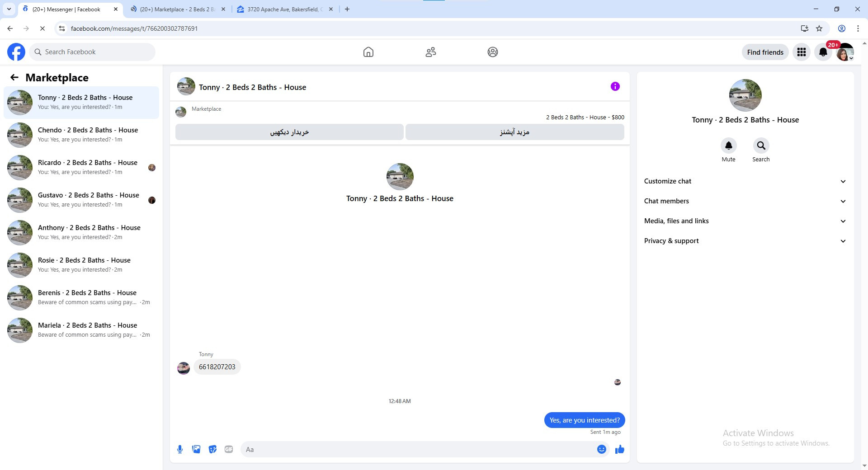Click the purple conversation information icon

[615, 86]
